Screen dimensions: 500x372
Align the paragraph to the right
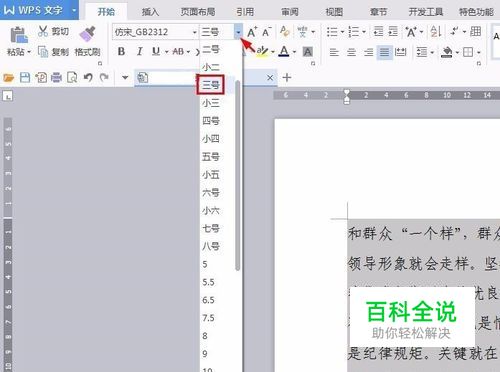[368, 52]
